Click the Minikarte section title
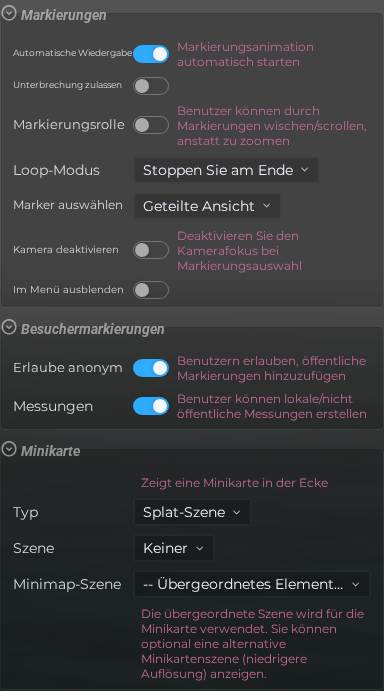 click(50, 451)
